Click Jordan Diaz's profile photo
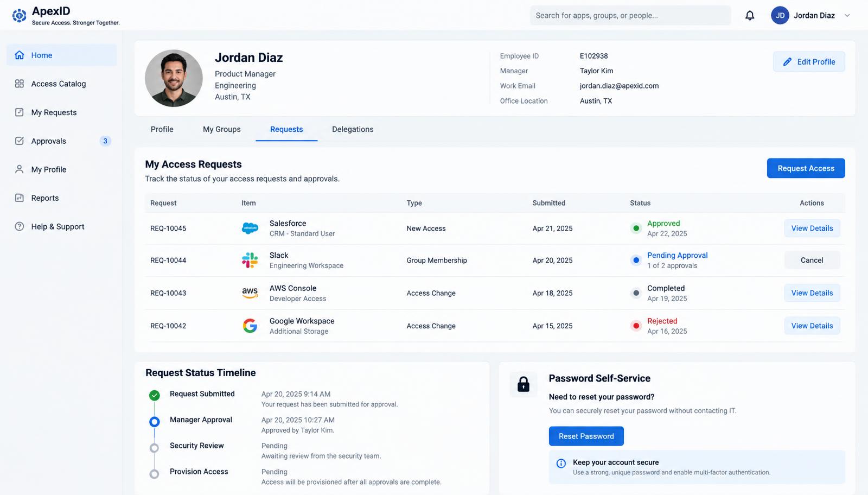Viewport: 868px width, 495px height. tap(174, 78)
